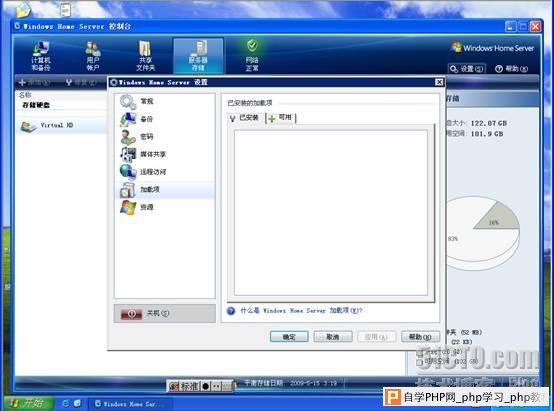
Task: Click the dialog 帮助 help button
Action: (420, 337)
